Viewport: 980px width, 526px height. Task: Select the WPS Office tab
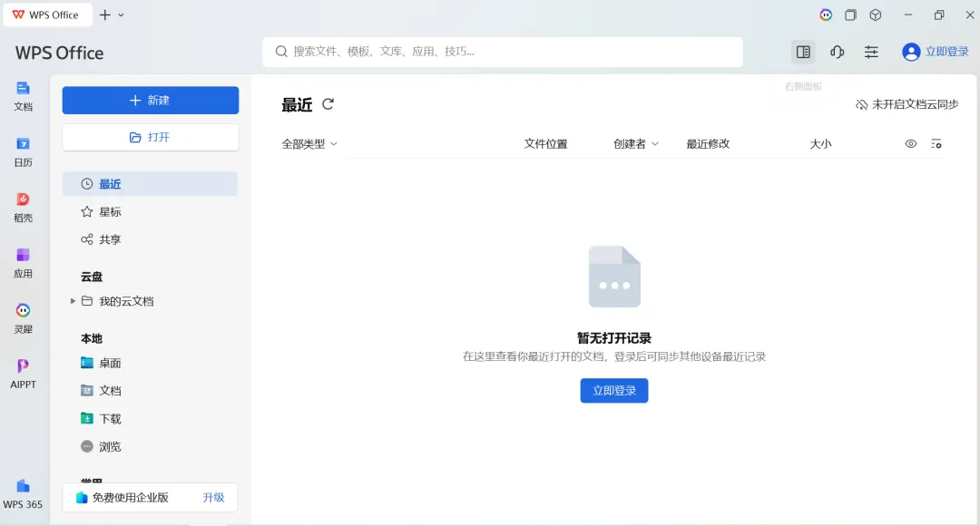pos(47,15)
